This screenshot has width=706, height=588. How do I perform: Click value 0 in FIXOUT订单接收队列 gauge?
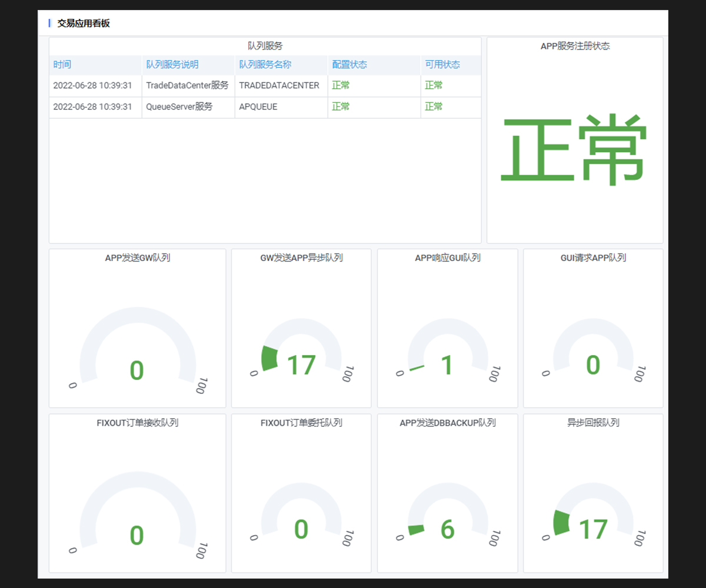(x=136, y=536)
